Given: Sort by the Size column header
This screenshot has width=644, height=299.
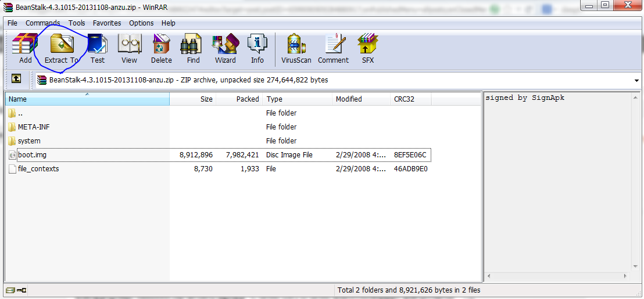Looking at the screenshot, I should 192,99.
